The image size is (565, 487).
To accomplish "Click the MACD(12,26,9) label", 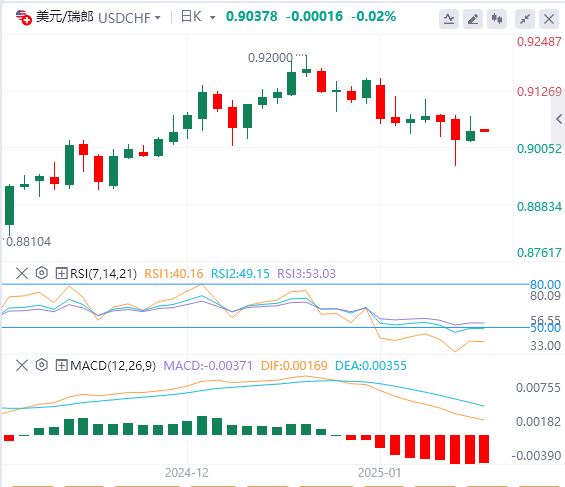I will (x=113, y=366).
